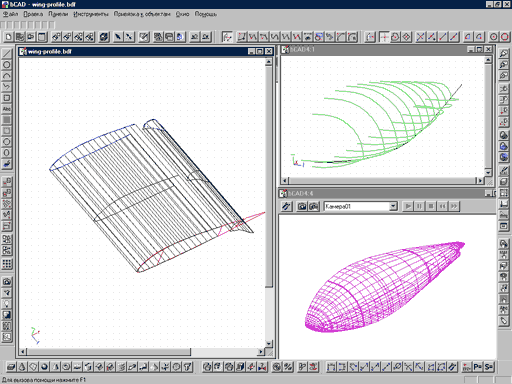Screen dimensions: 512x384
Task: Click the second camera icon beside Камера01
Action: click(x=313, y=206)
